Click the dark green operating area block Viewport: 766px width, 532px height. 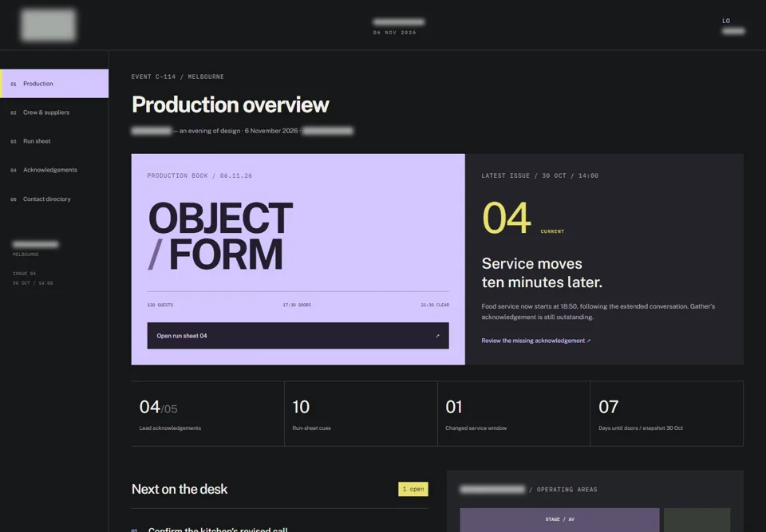[697, 520]
